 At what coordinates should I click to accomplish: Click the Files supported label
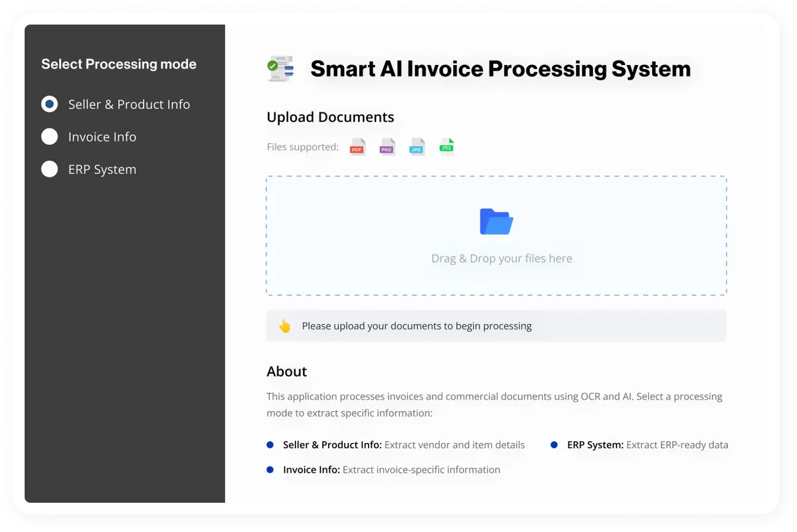click(x=303, y=147)
